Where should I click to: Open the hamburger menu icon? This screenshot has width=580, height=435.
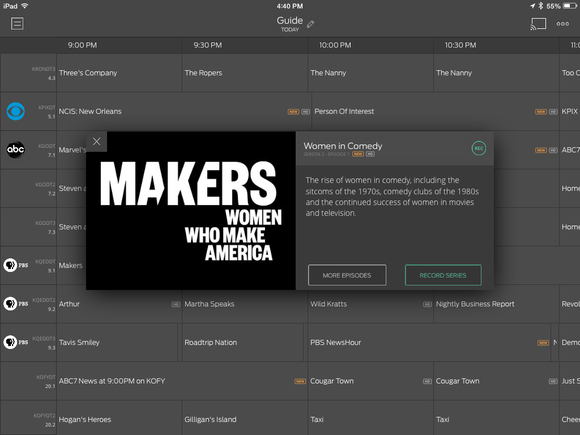pyautogui.click(x=17, y=24)
